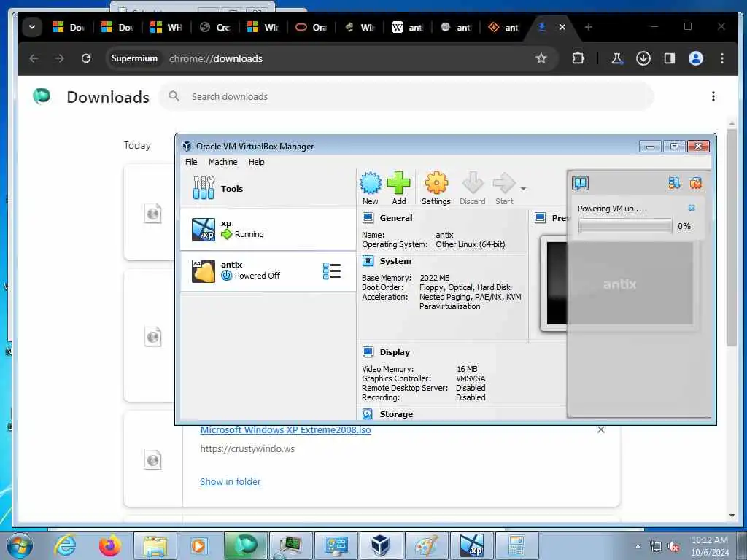Click the Preview section monitor icon
This screenshot has height=560, width=747.
click(541, 218)
